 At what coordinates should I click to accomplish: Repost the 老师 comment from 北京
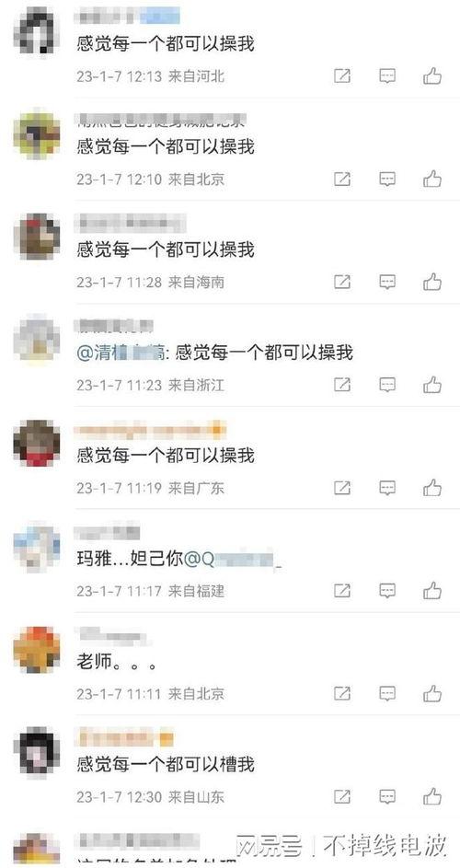click(342, 694)
